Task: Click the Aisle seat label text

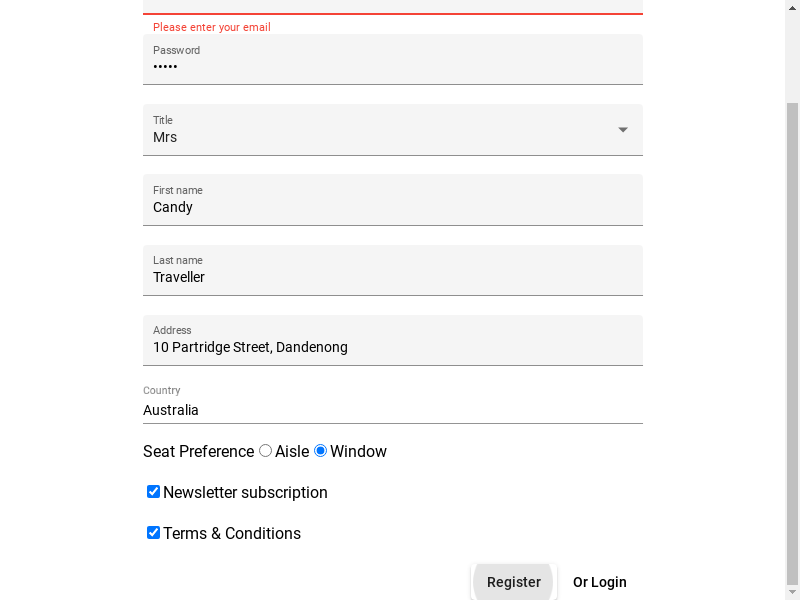Action: (x=292, y=452)
